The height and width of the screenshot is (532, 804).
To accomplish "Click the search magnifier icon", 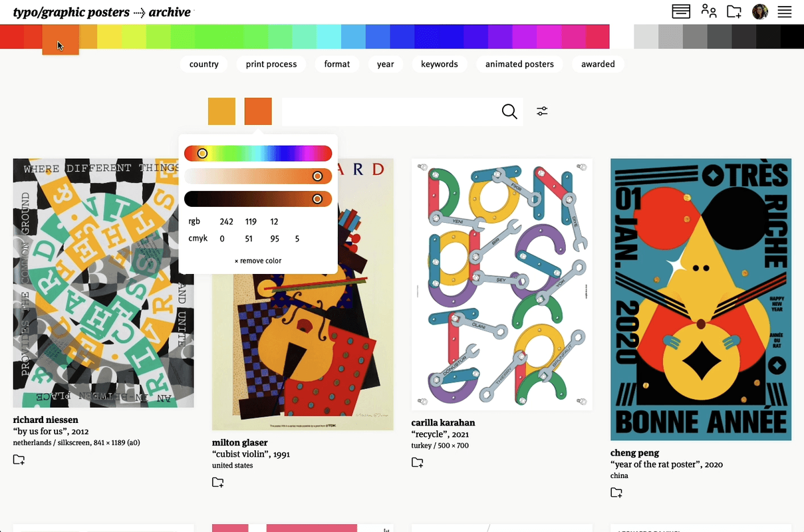I will click(509, 111).
